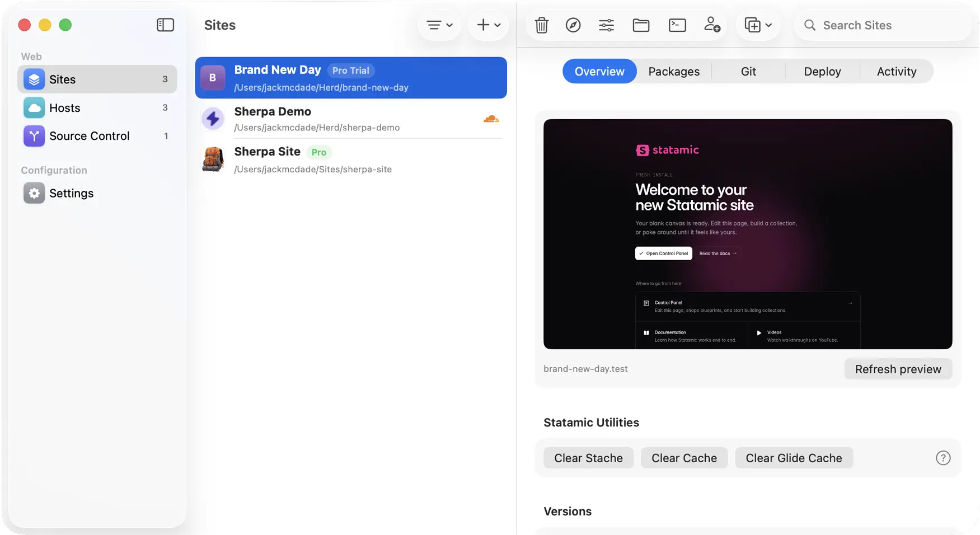Click the path /Users/jackmcdade/Herd/brand-new-day

321,87
